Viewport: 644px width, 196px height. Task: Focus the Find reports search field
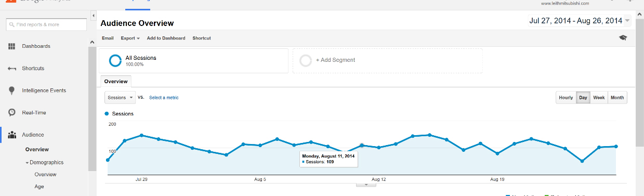pos(46,24)
